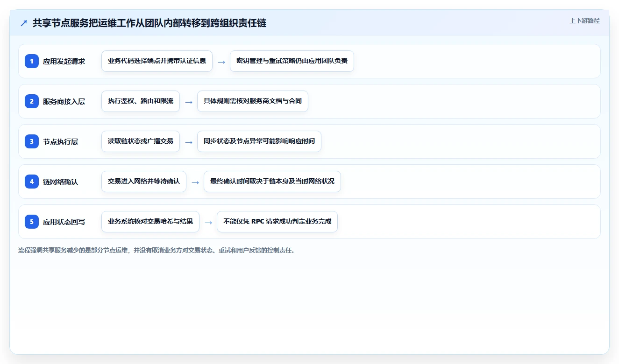Select the step 1 number badge
This screenshot has height=364, width=619.
32,61
